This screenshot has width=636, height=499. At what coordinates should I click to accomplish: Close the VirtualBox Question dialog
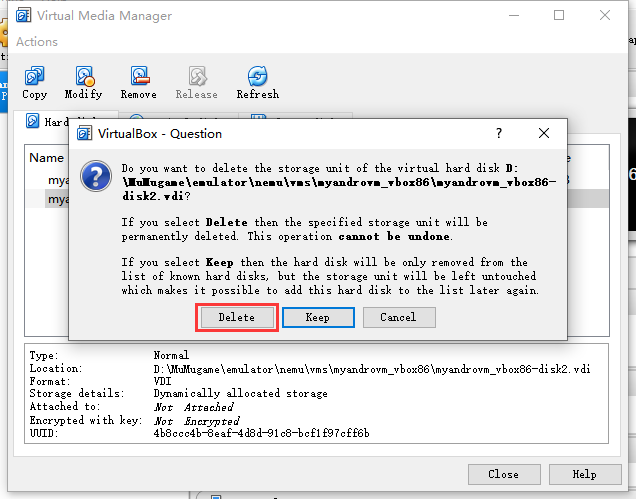point(544,133)
